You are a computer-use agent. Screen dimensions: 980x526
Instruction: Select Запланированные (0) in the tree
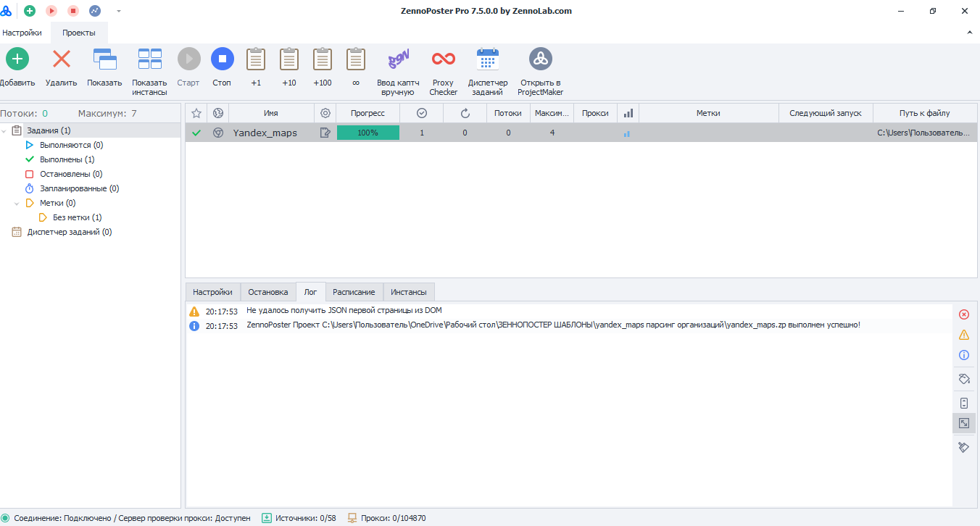click(80, 188)
